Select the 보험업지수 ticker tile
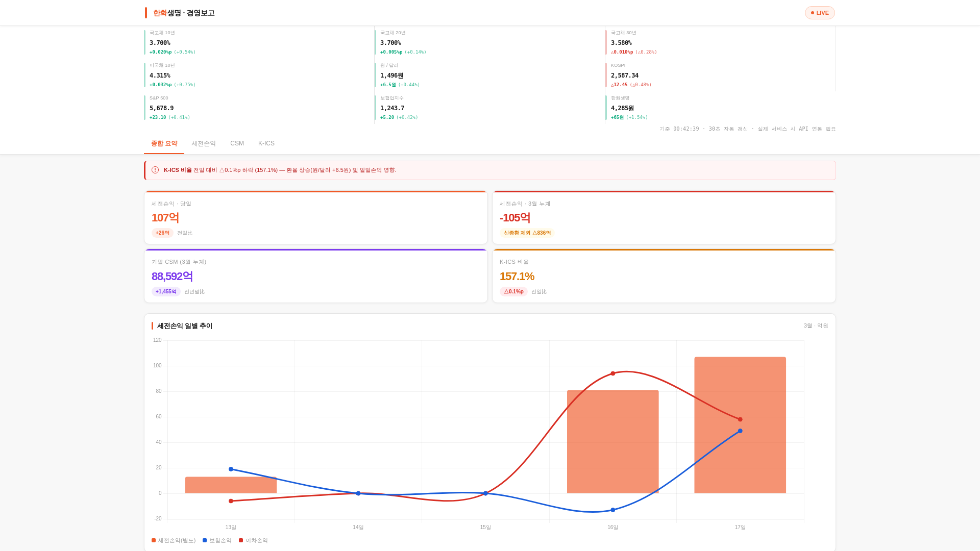Screen dimensions: 980x551 point(489,108)
